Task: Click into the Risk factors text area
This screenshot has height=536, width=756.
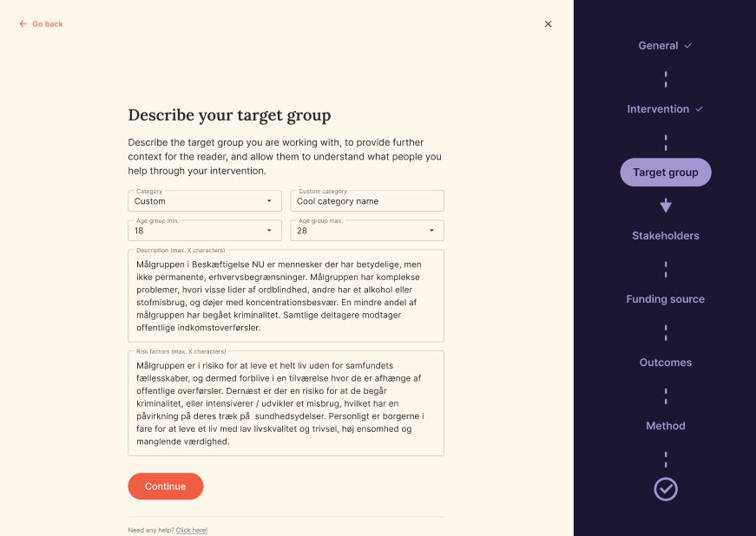Action: (x=286, y=403)
